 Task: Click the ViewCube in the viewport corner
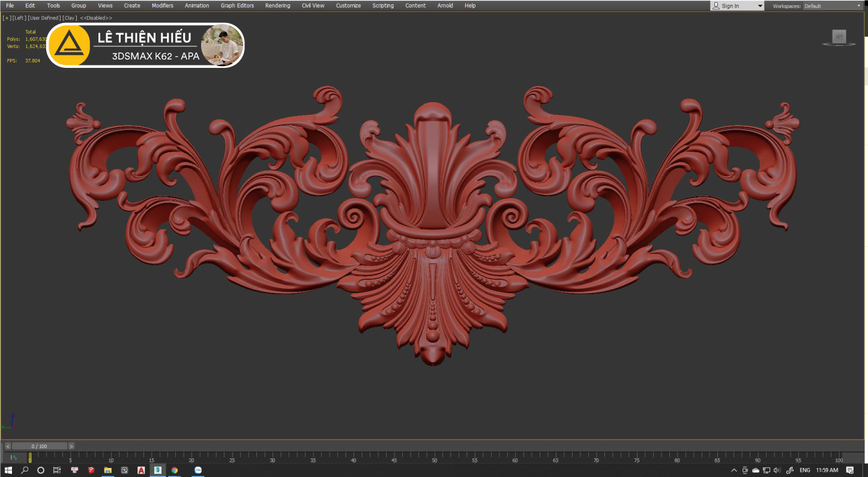(839, 37)
